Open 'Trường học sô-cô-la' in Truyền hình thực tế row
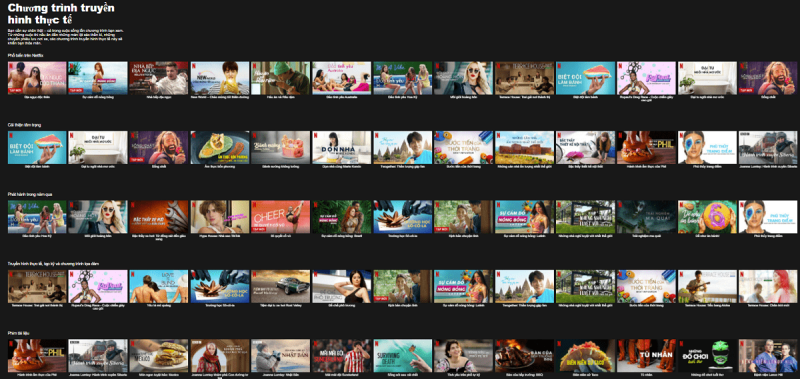Image resolution: width=800 pixels, height=379 pixels. click(220, 286)
